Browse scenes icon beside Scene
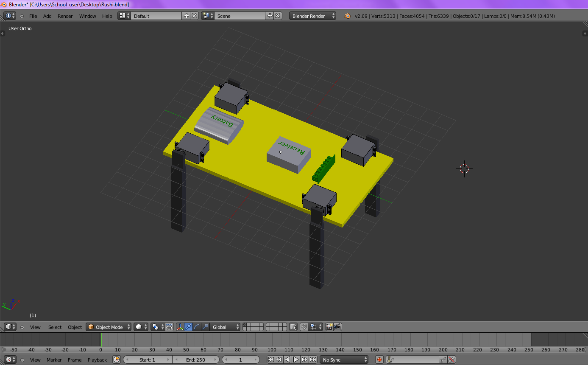This screenshot has width=588, height=365. [208, 16]
